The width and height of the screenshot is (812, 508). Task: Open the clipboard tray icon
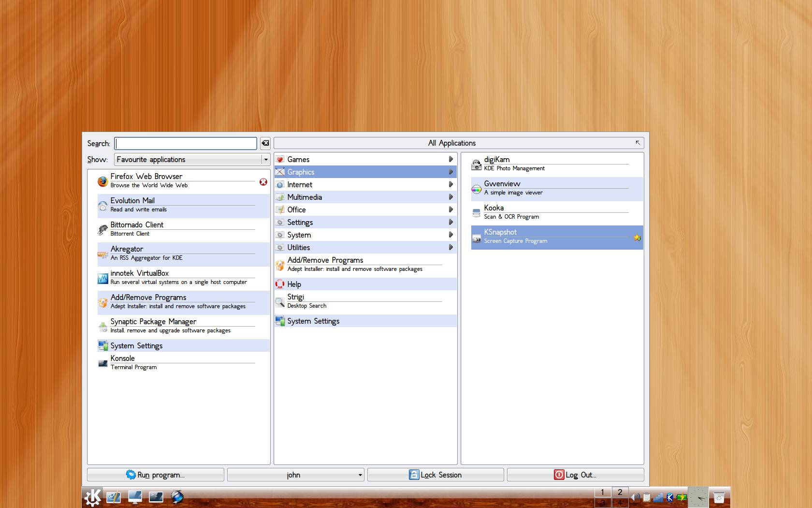point(647,497)
